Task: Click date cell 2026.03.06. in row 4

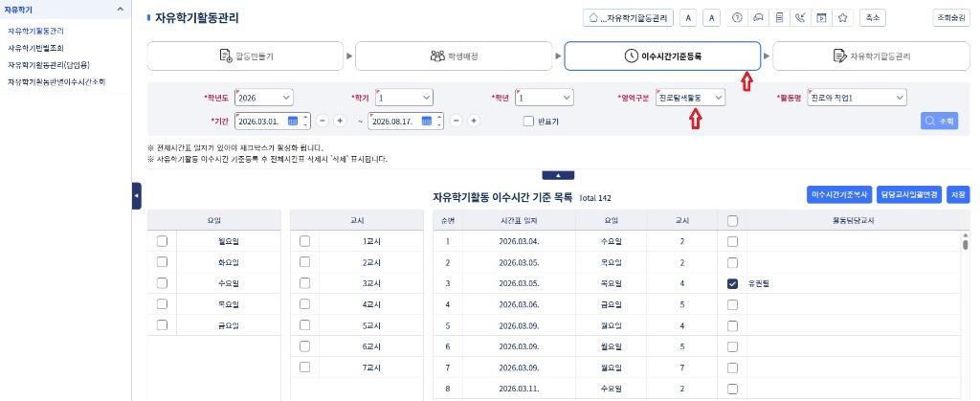Action: click(x=519, y=304)
